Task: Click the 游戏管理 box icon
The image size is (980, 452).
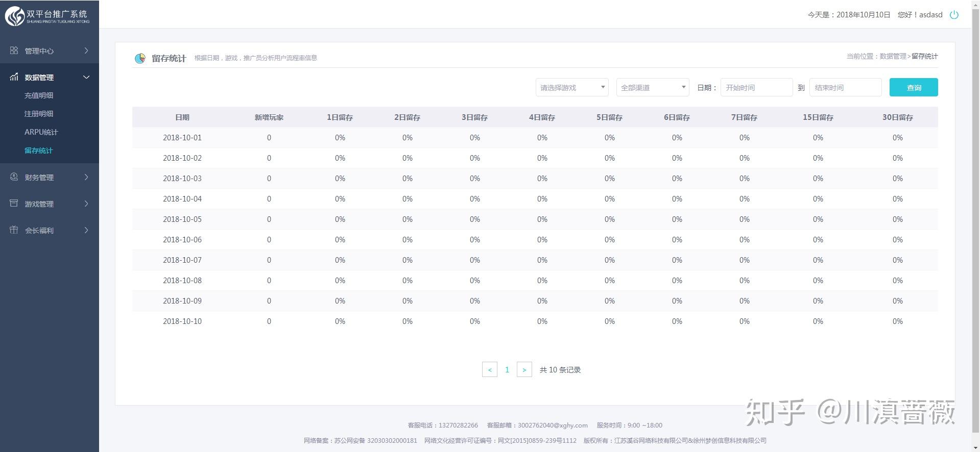Action: click(x=14, y=204)
